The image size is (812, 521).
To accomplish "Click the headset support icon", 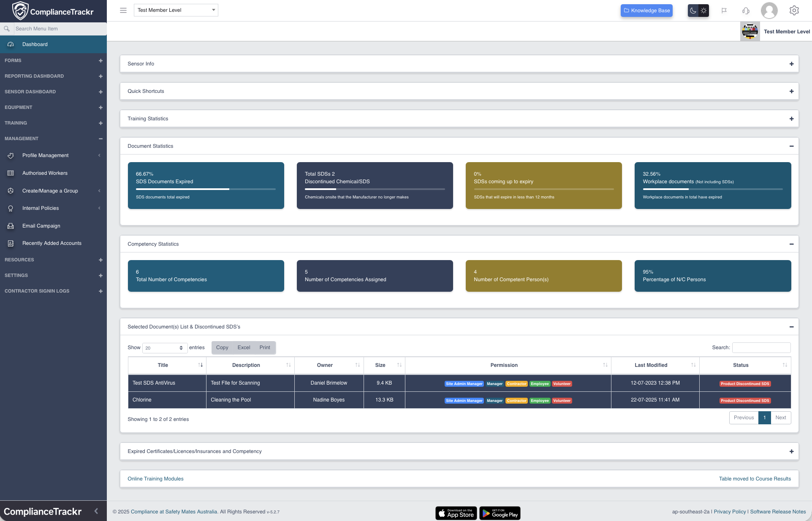I will [746, 11].
